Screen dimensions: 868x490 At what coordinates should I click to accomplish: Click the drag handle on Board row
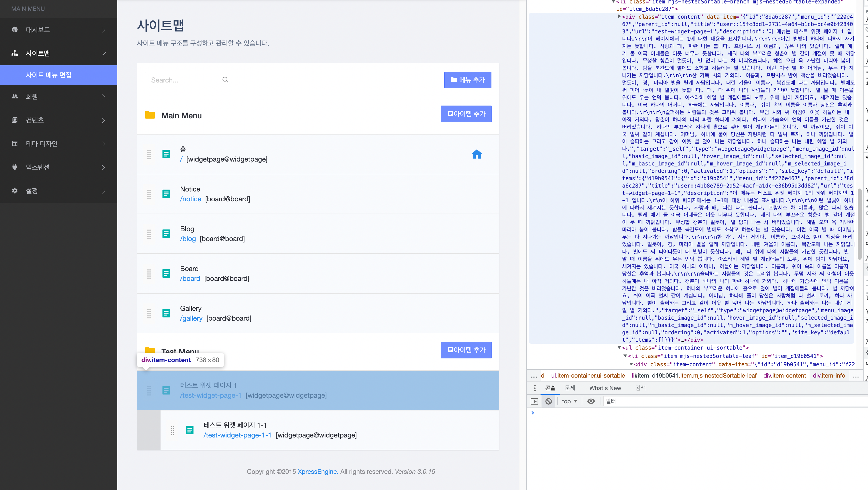tap(149, 274)
